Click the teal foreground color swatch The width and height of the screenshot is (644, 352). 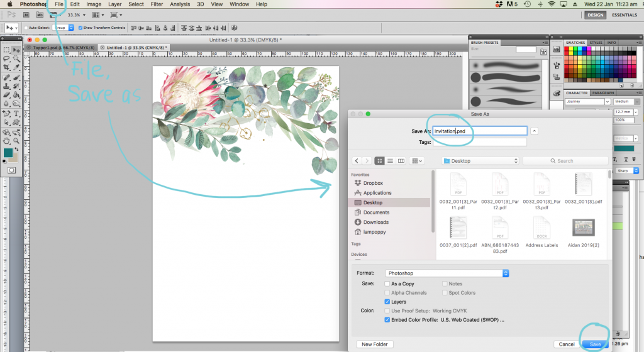(x=9, y=153)
